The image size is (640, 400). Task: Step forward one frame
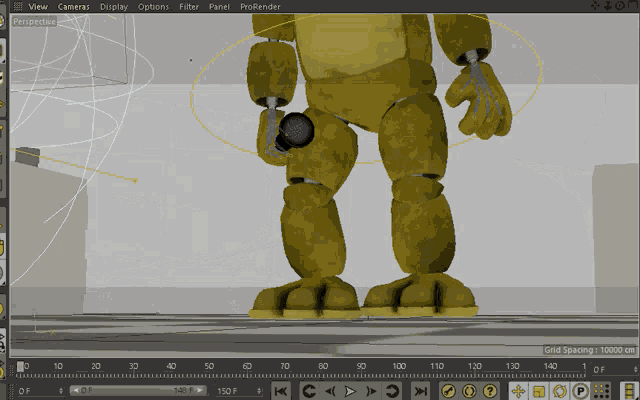tap(371, 391)
